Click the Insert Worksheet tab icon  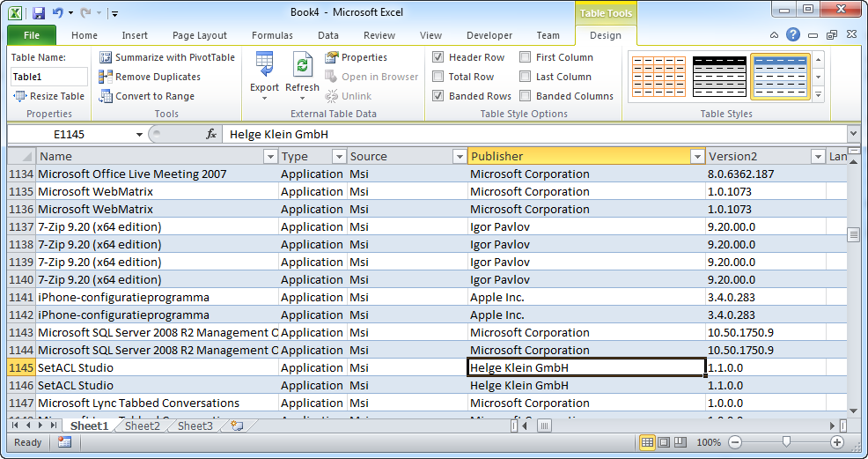(x=238, y=426)
